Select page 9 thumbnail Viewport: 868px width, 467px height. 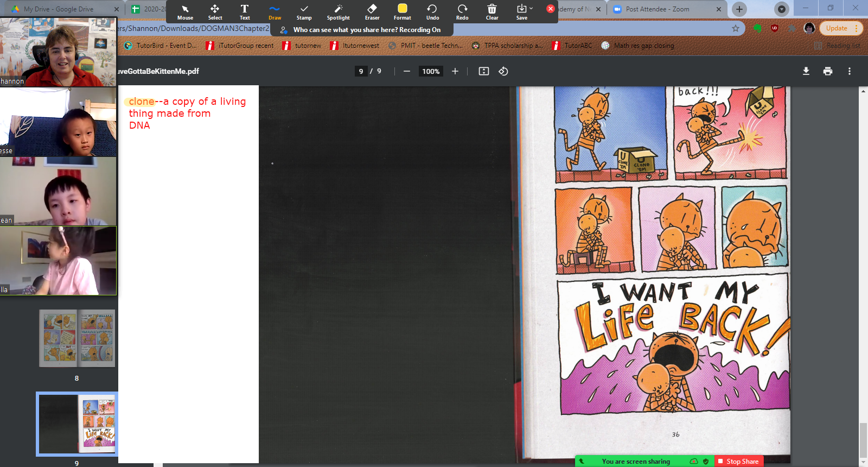point(77,424)
